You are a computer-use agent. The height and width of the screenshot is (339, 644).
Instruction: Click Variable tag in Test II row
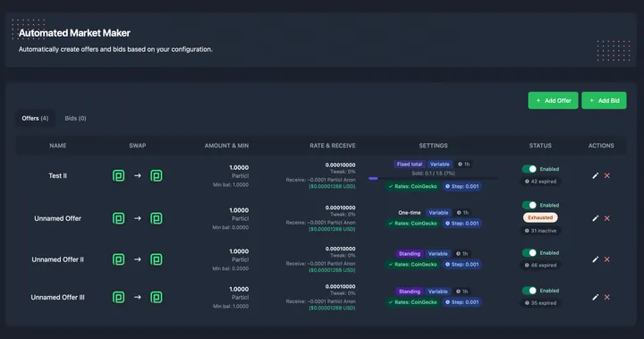[440, 164]
